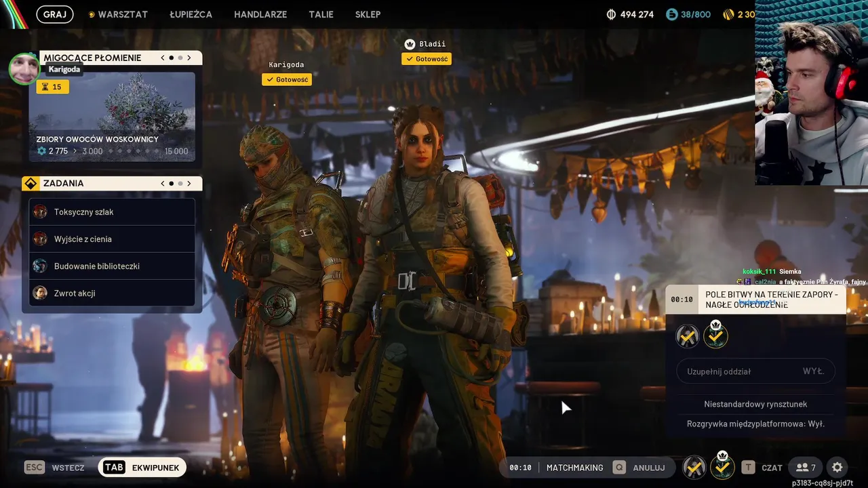Viewport: 868px width, 488px height.
Task: Click Pole bitwy na terenie zapory map title
Action: [772, 300]
